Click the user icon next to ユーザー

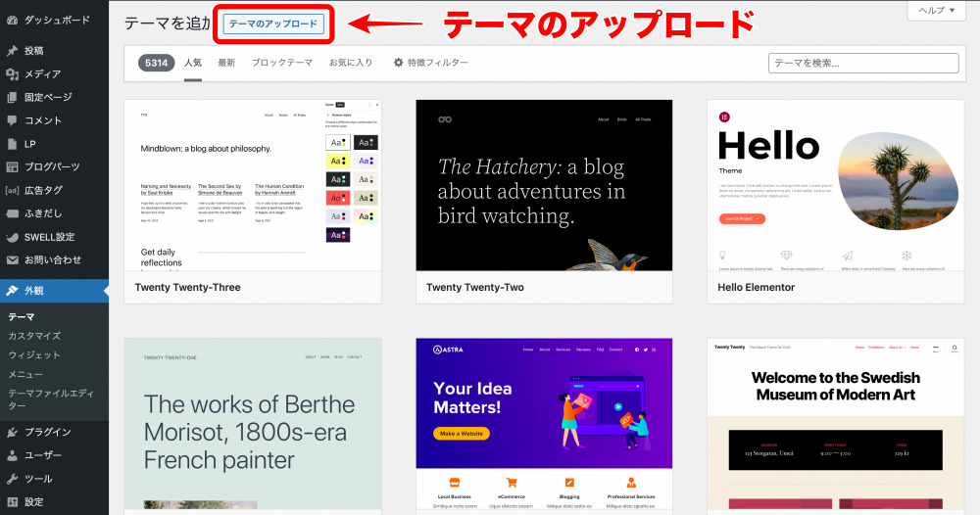pos(12,455)
